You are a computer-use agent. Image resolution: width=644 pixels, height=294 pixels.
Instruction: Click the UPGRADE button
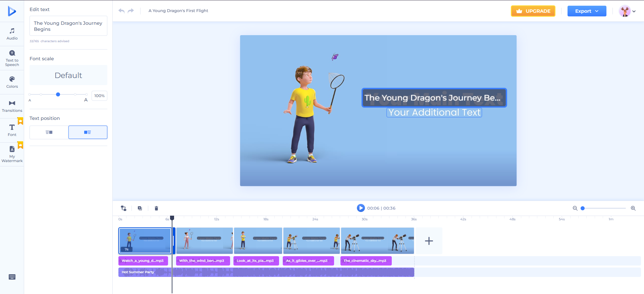[x=533, y=11]
